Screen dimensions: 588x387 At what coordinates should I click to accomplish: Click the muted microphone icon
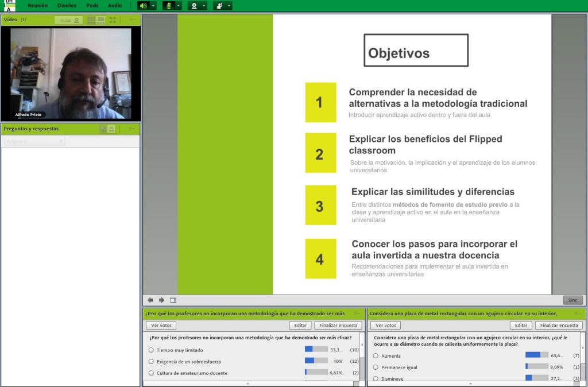169,6
